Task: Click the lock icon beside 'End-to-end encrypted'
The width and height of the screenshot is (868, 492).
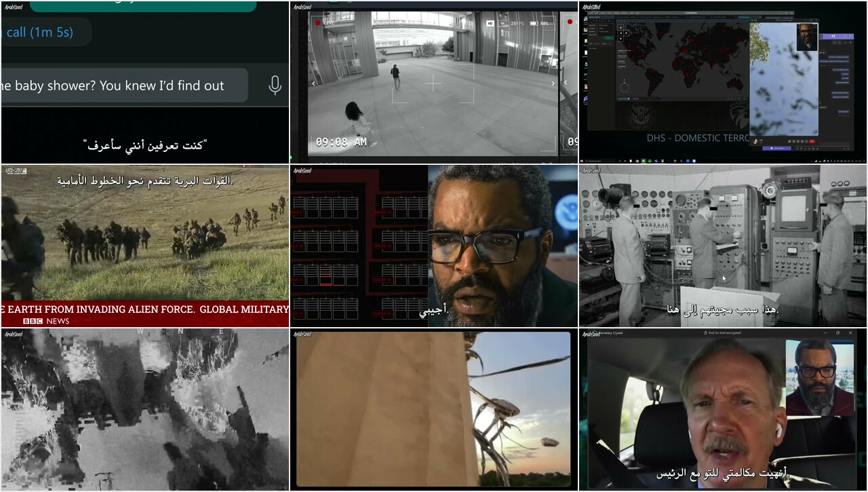Action: click(x=706, y=333)
